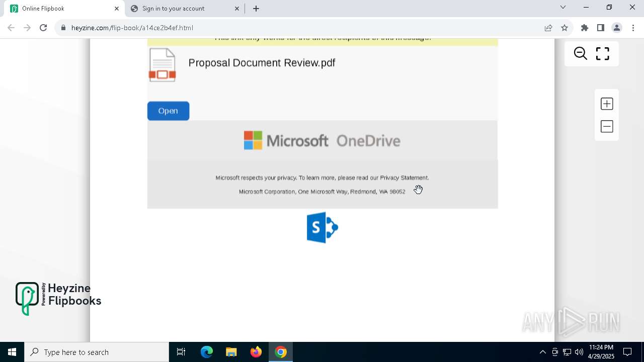Click the Proposal Document Review.pdf title text
This screenshot has width=644, height=362.
(262, 63)
